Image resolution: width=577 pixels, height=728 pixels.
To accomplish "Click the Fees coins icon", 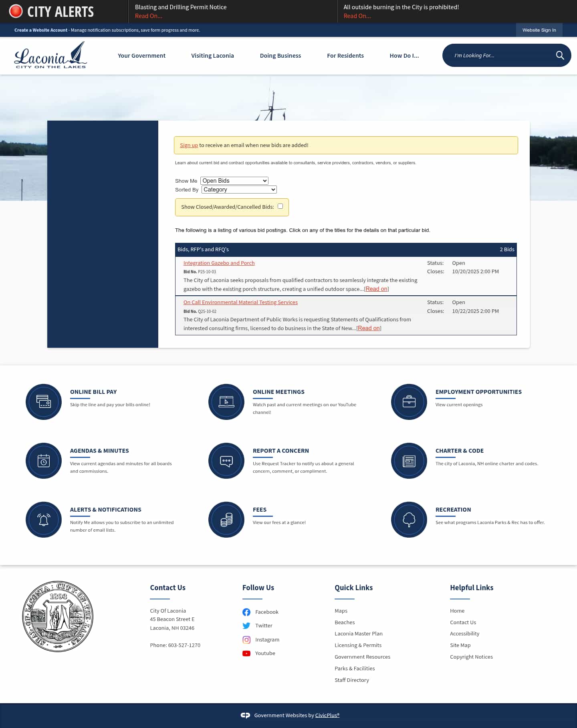I will [226, 520].
